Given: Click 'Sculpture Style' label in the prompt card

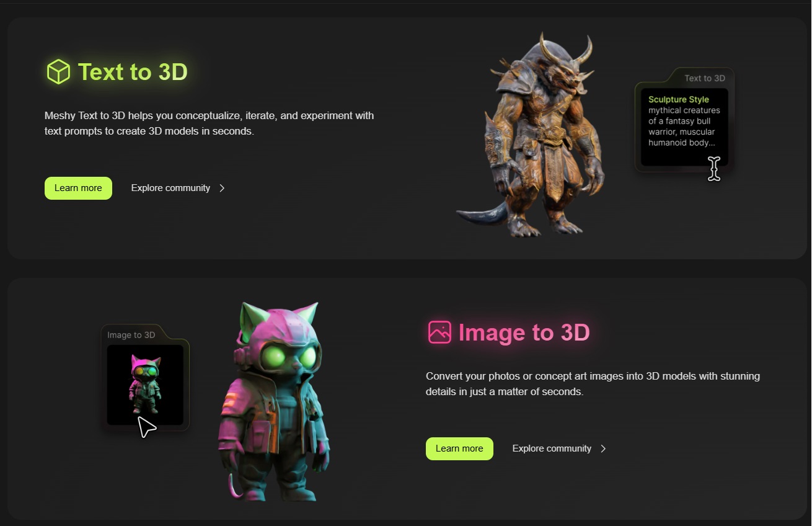Looking at the screenshot, I should [x=679, y=99].
